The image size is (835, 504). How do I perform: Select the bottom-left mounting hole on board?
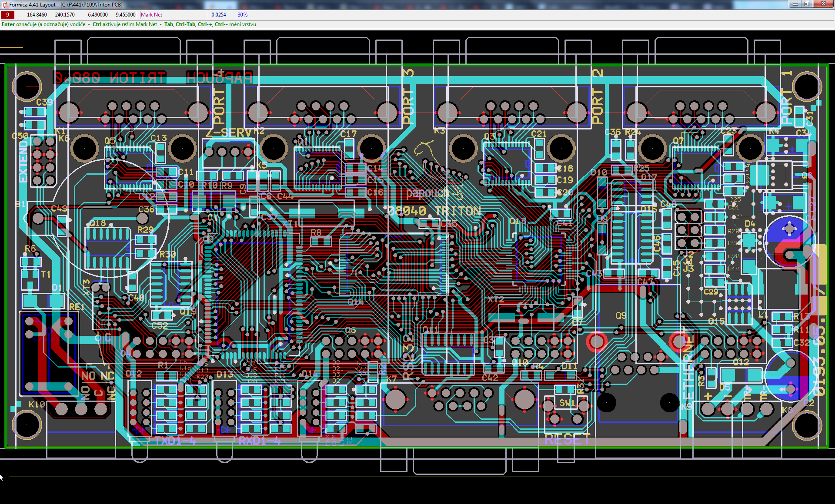click(27, 425)
